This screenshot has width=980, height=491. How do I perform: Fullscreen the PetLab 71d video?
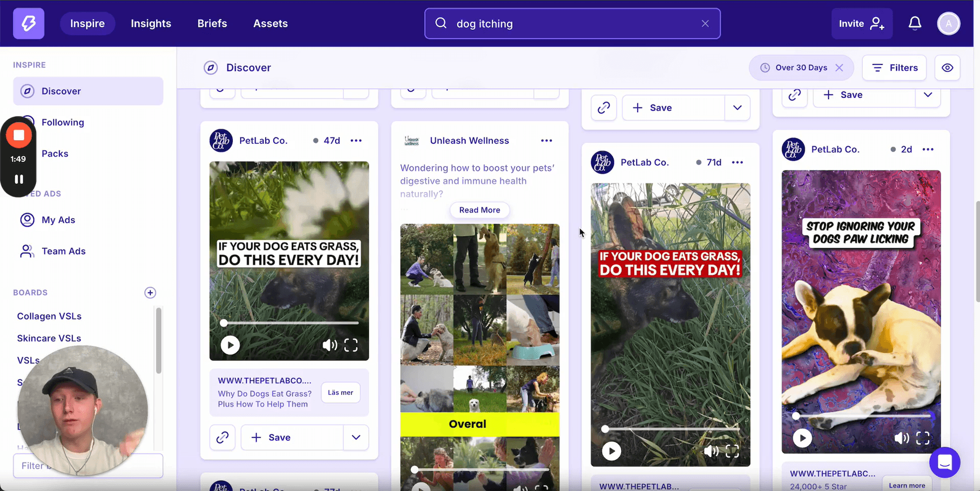coord(732,451)
